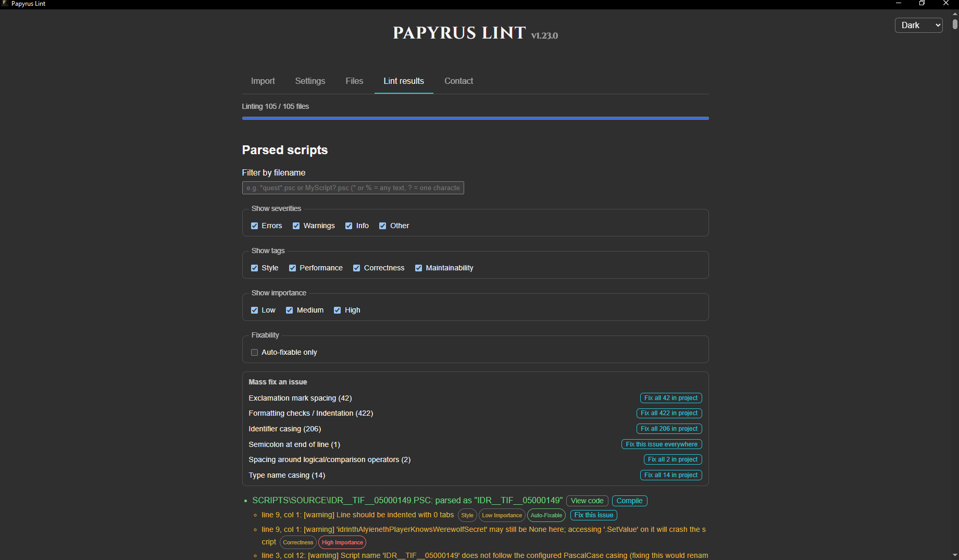Open the Files tab
The width and height of the screenshot is (959, 560).
[354, 81]
